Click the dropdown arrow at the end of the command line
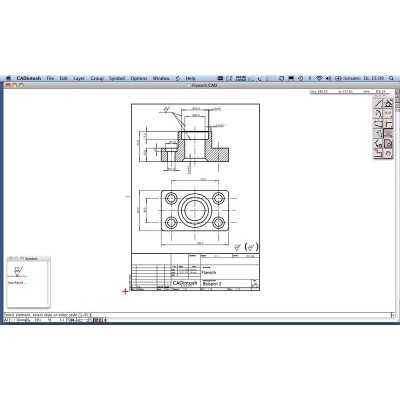 click(x=393, y=315)
